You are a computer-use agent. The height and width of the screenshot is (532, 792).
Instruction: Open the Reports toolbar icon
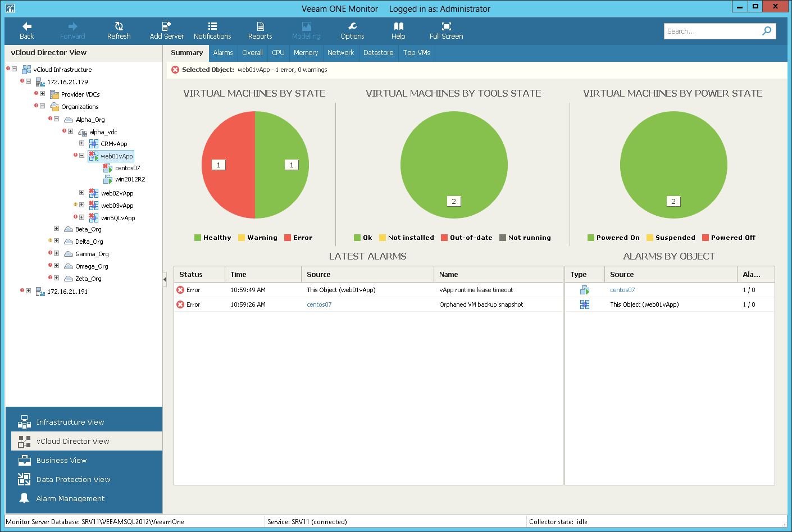point(260,26)
